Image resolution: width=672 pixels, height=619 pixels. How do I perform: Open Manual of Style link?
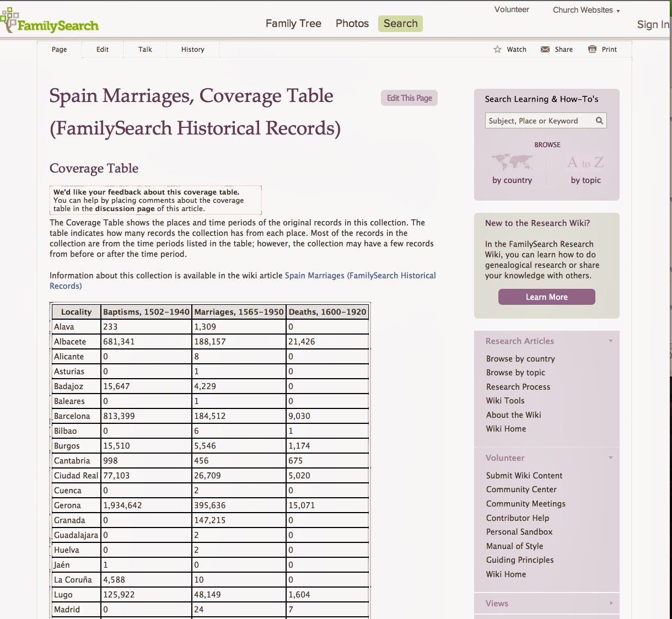pyautogui.click(x=514, y=546)
